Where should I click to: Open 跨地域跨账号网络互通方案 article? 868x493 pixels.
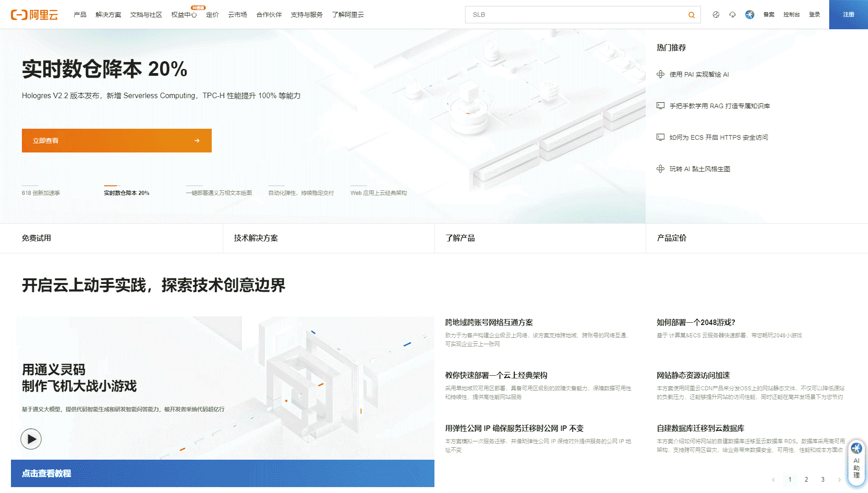coord(489,323)
